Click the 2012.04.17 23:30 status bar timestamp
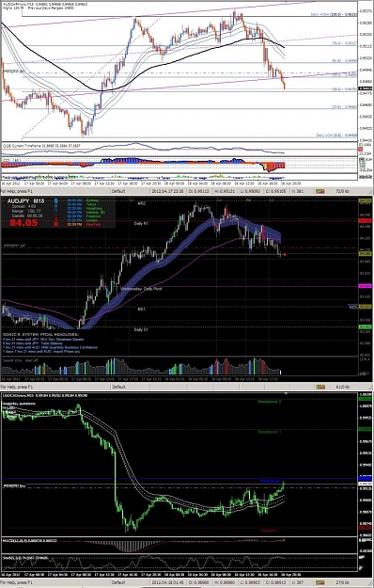Image resolution: width=374 pixels, height=588 pixels. pyautogui.click(x=167, y=191)
